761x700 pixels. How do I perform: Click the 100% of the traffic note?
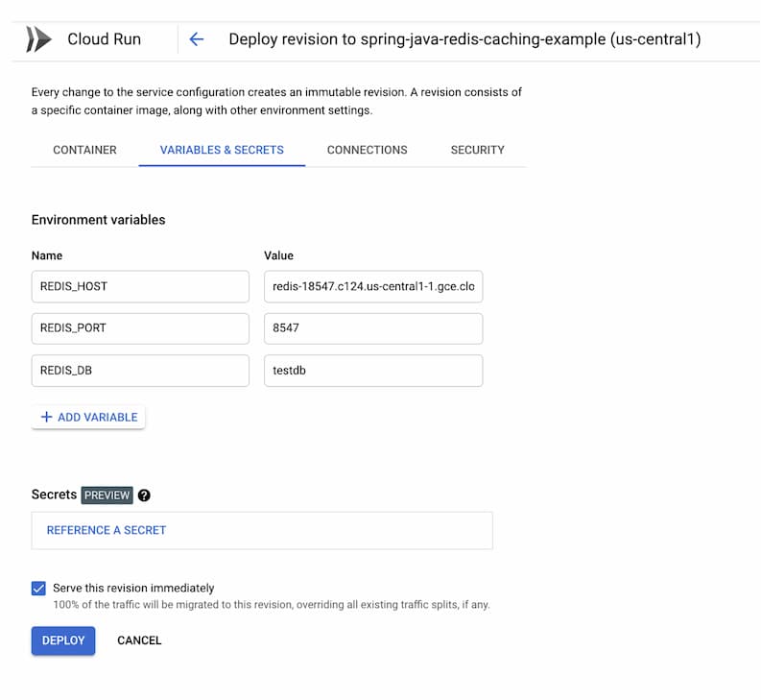tap(272, 605)
